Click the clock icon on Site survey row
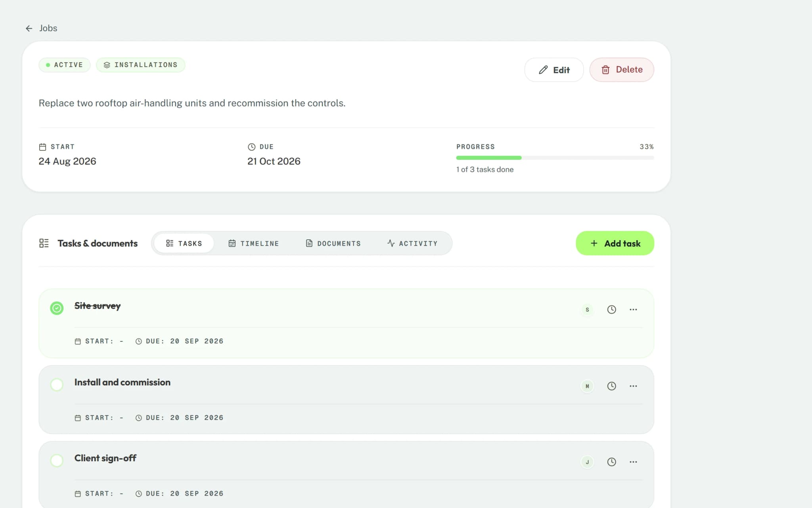The image size is (812, 508). (611, 310)
